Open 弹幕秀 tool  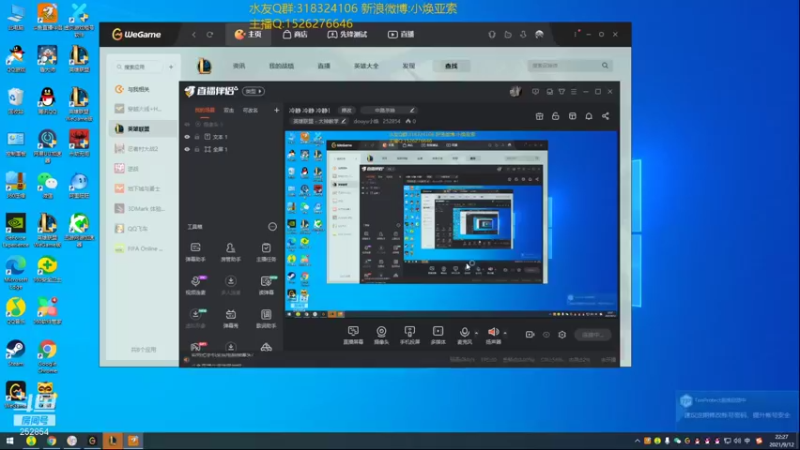click(231, 318)
